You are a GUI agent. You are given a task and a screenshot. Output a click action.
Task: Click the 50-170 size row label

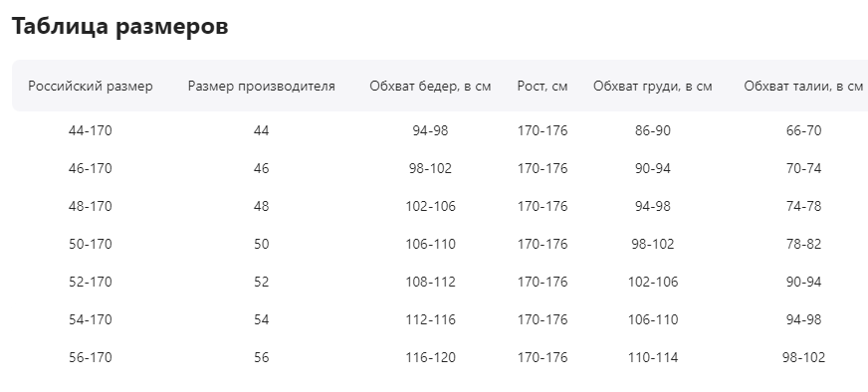tap(91, 244)
